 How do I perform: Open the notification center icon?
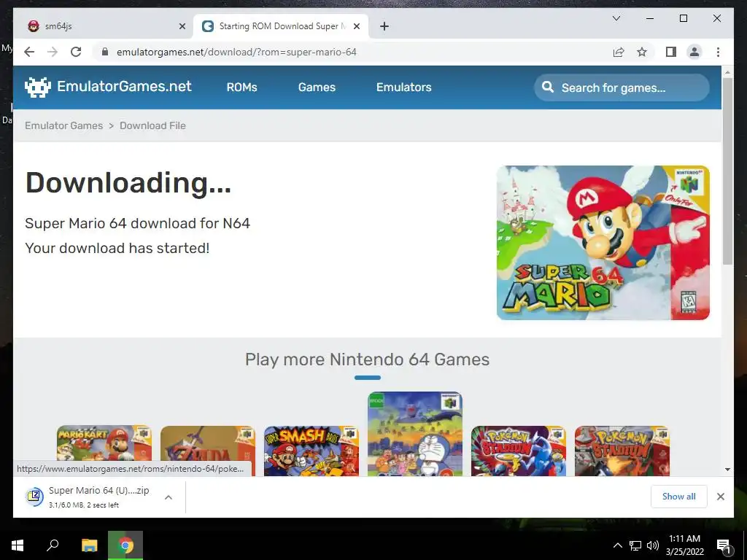point(724,546)
